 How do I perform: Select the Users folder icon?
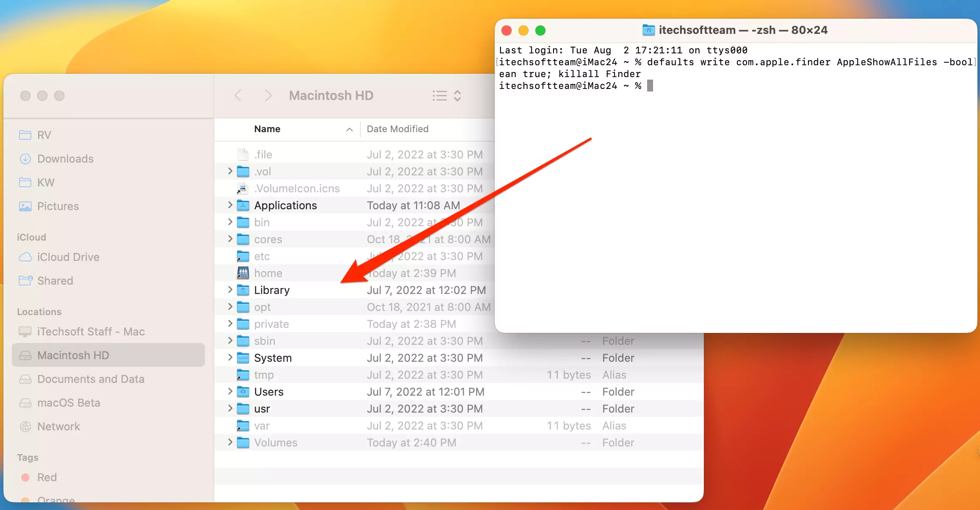(243, 392)
